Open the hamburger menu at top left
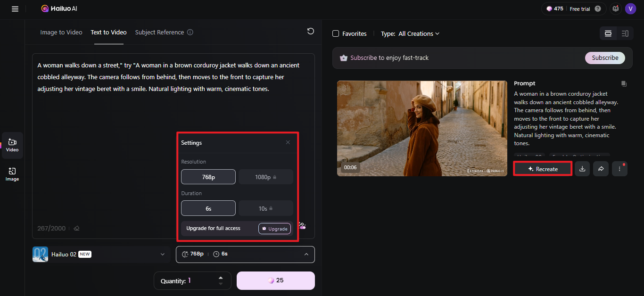644x296 pixels. coord(15,8)
